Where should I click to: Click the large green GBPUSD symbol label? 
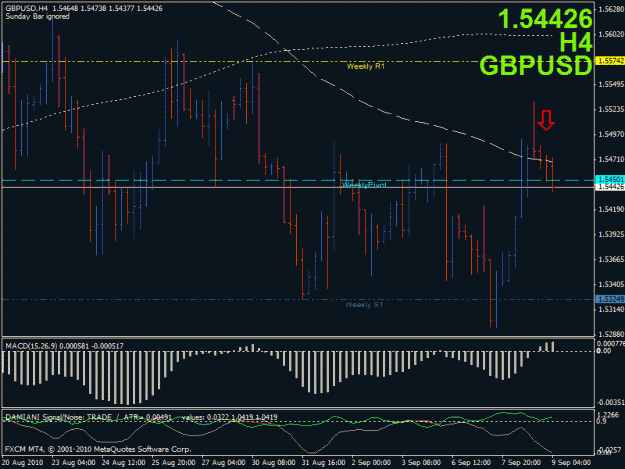[x=536, y=65]
